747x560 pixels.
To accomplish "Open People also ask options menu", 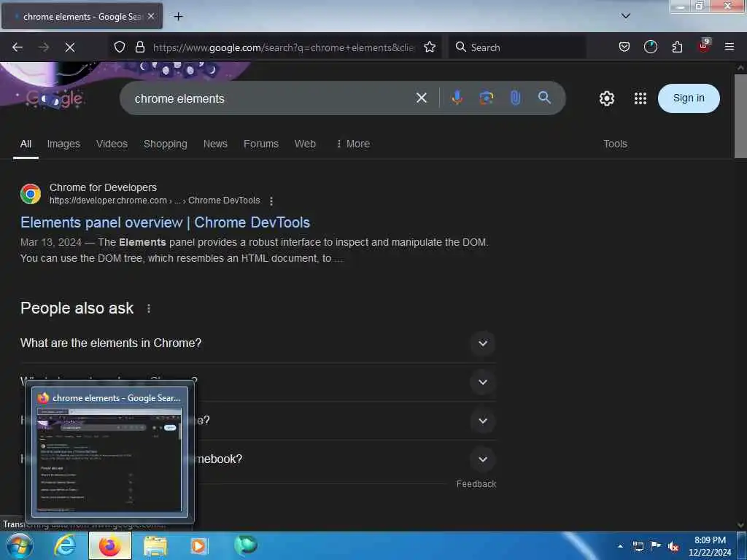I will coord(149,308).
